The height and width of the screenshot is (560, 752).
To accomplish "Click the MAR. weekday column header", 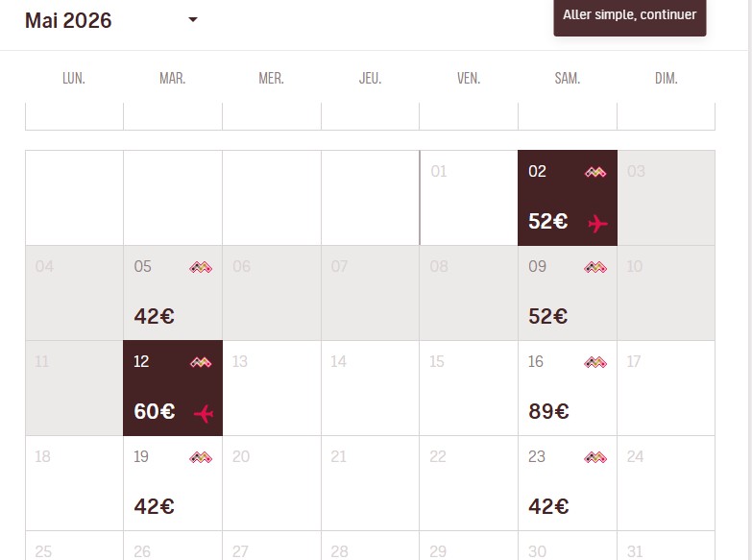I will pyautogui.click(x=173, y=79).
